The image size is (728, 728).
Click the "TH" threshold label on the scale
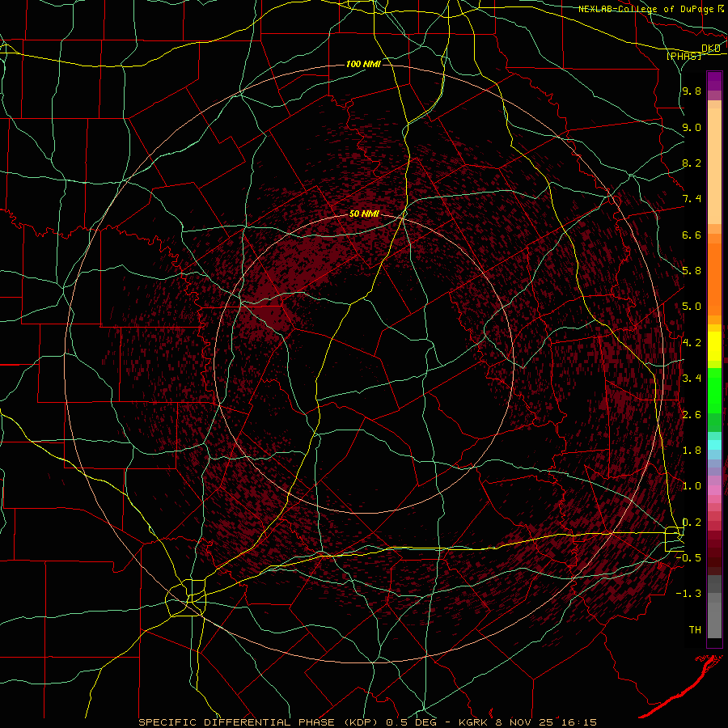click(695, 630)
